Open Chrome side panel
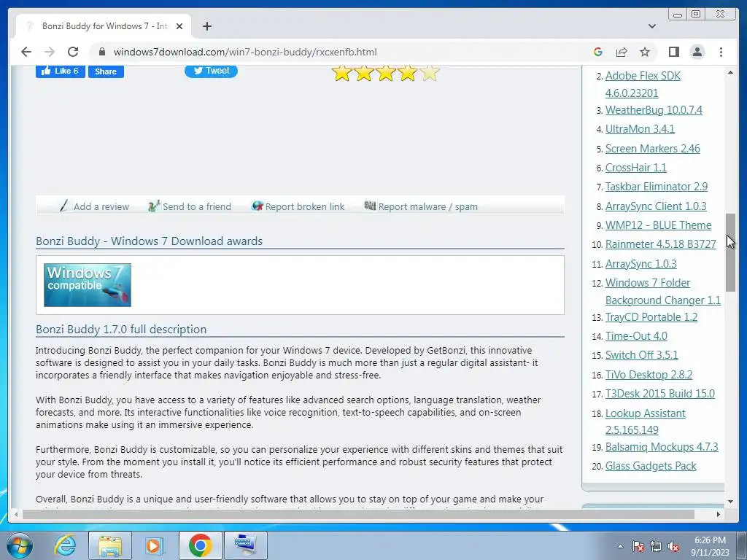 [x=673, y=52]
